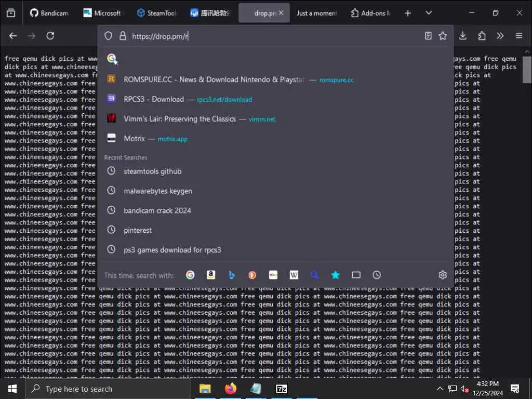Screen dimensions: 532x399
Task: Open 7-Zip from the taskbar
Action: coord(282,389)
